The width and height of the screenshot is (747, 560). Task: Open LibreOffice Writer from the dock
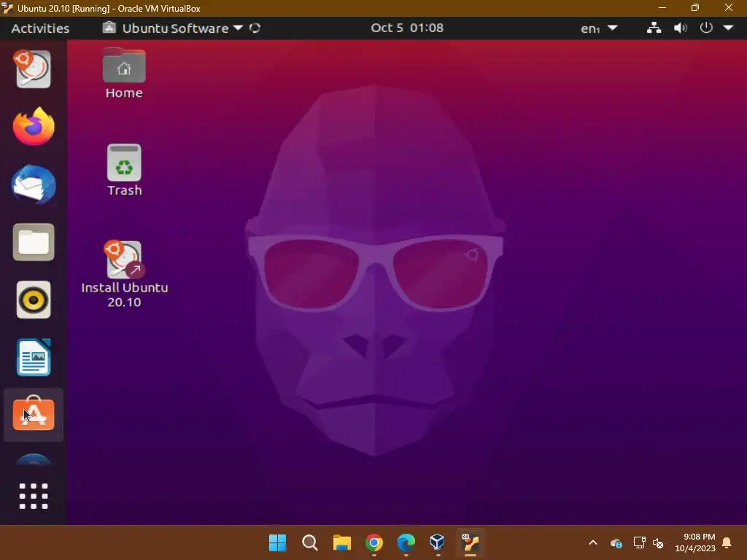pos(34,357)
